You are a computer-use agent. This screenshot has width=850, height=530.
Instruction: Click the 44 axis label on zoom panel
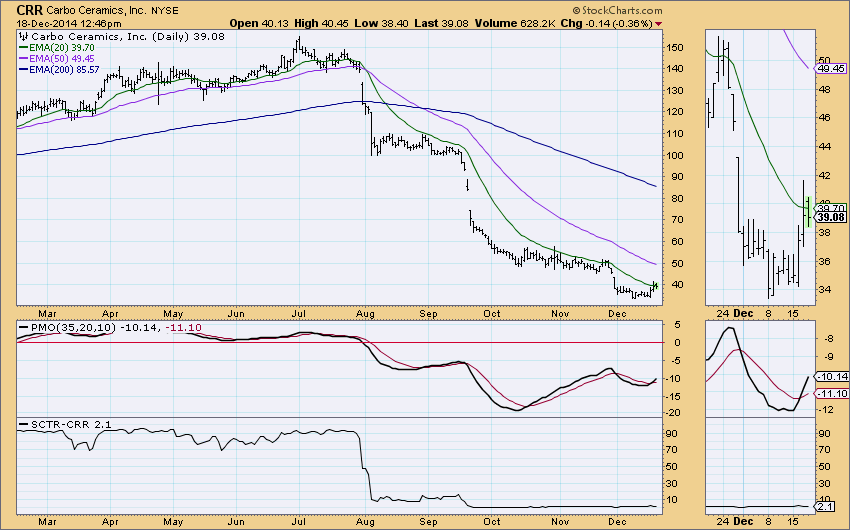point(825,147)
